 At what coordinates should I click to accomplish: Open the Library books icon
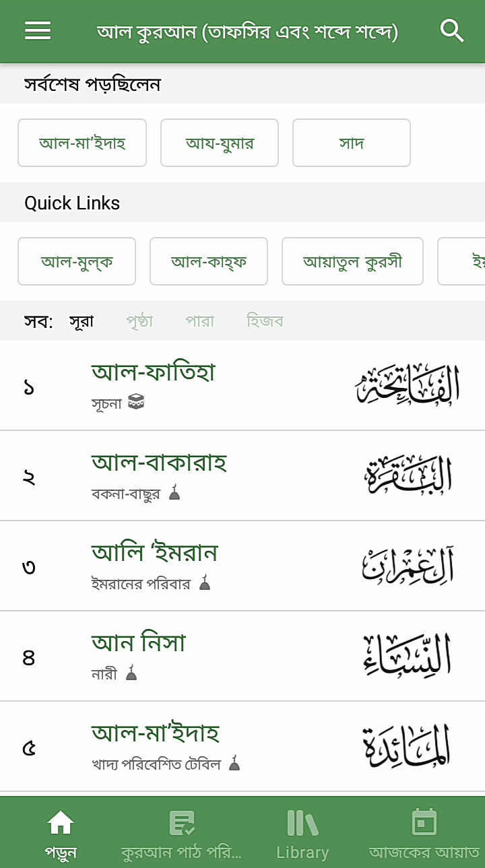pyautogui.click(x=302, y=822)
